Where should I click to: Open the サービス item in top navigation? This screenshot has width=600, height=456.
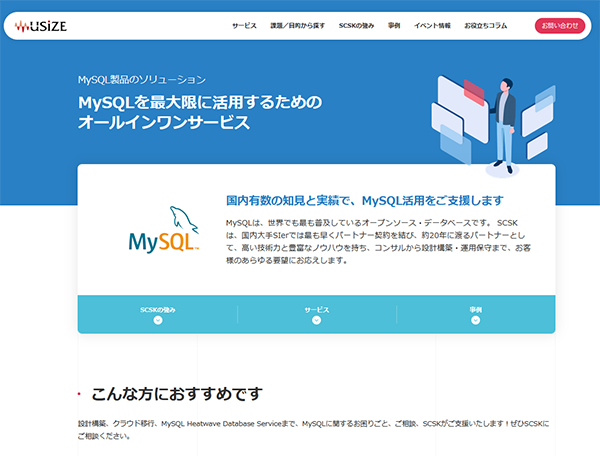click(x=244, y=26)
